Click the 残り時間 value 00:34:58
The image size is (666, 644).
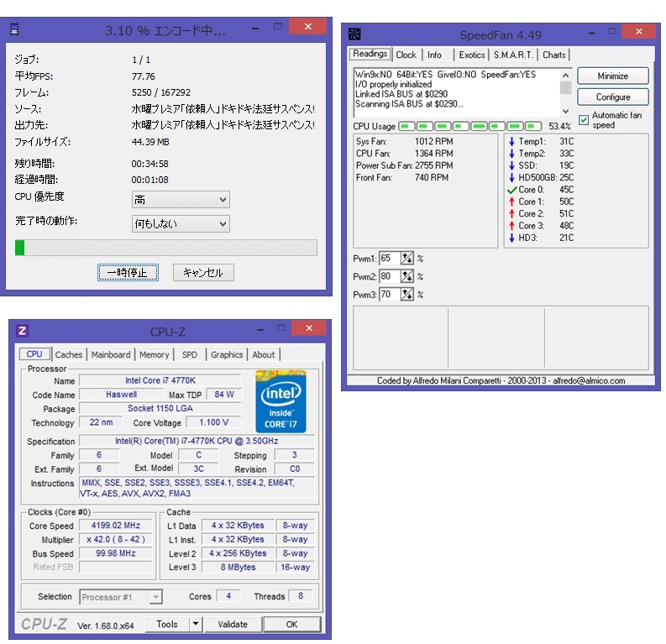point(150,164)
